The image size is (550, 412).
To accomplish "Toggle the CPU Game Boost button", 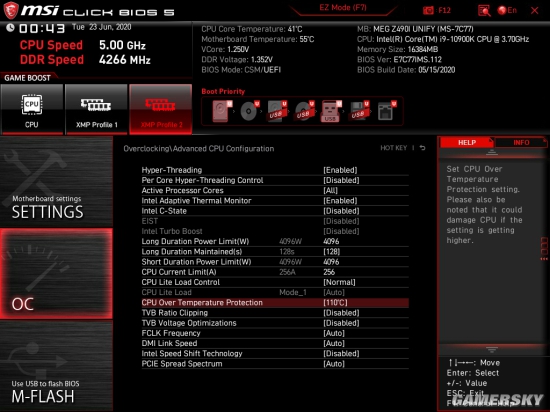I will (x=32, y=109).
